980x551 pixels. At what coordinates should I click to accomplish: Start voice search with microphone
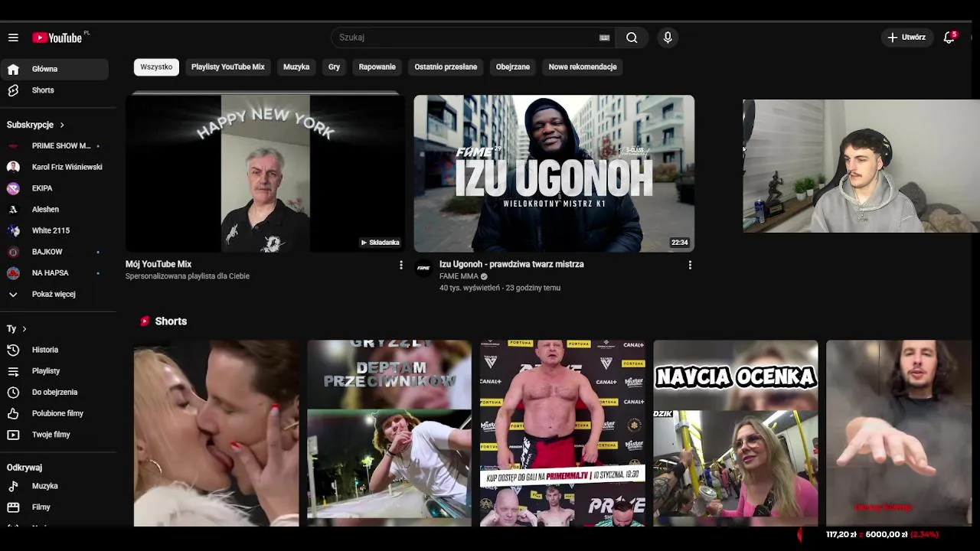coord(668,37)
